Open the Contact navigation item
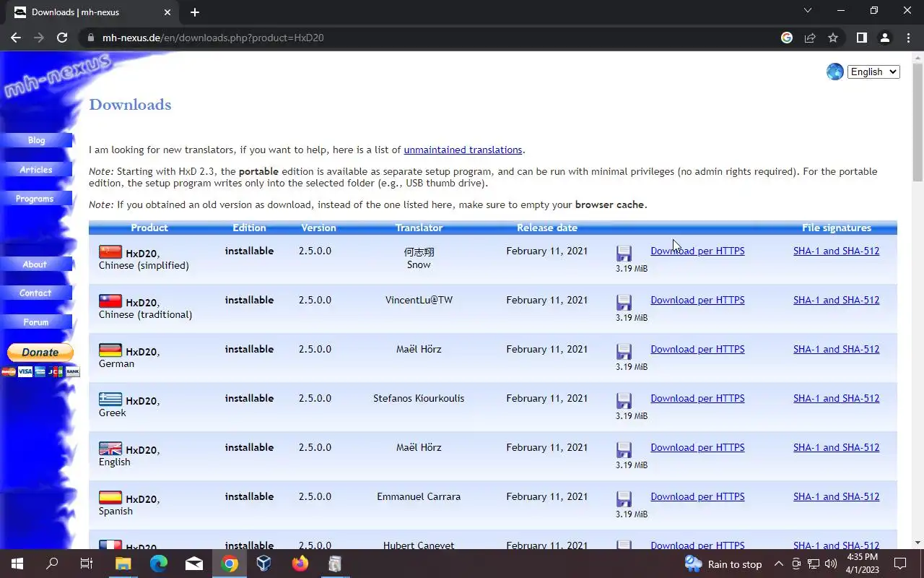This screenshot has width=924, height=578. (x=35, y=293)
